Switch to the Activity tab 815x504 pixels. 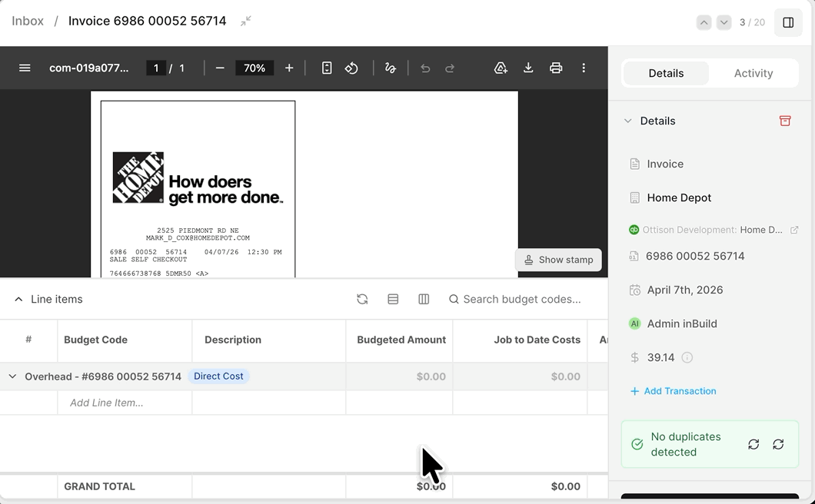click(x=753, y=73)
